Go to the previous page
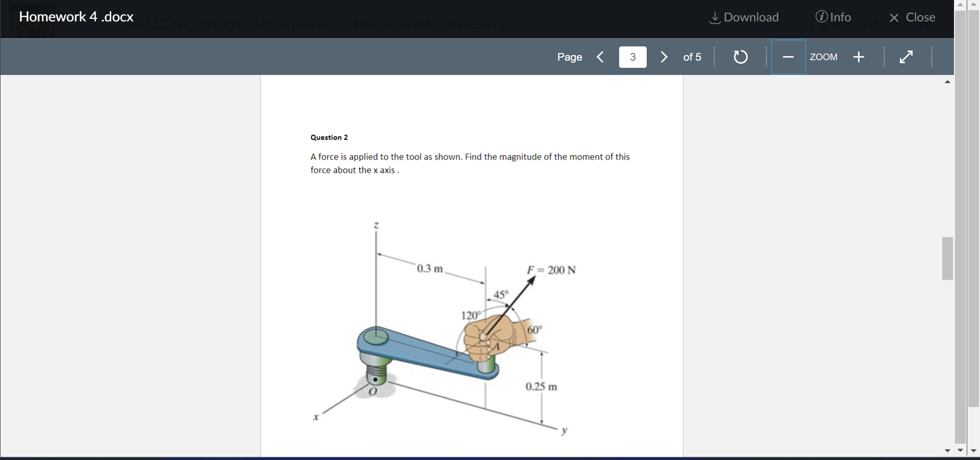Viewport: 980px width, 460px height. tap(600, 57)
